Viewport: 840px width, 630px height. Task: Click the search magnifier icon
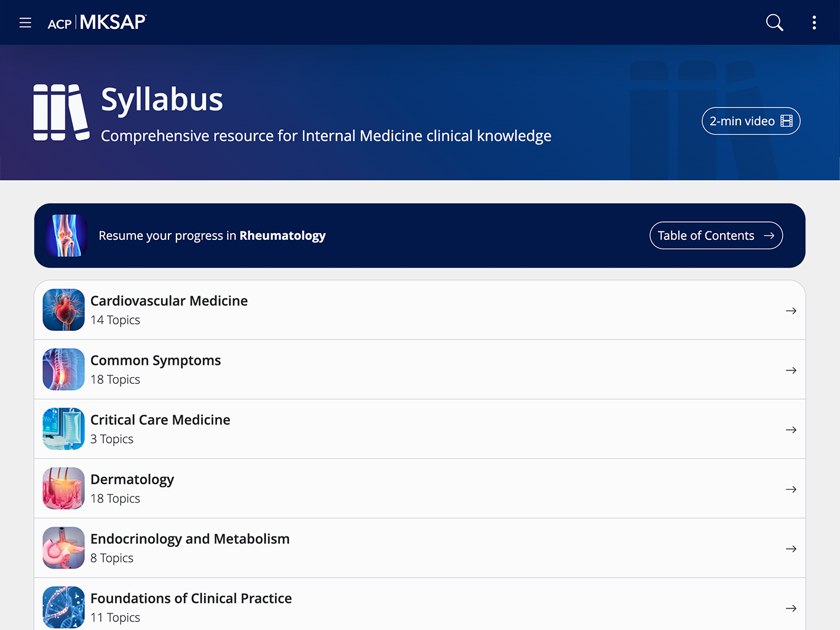tap(774, 23)
